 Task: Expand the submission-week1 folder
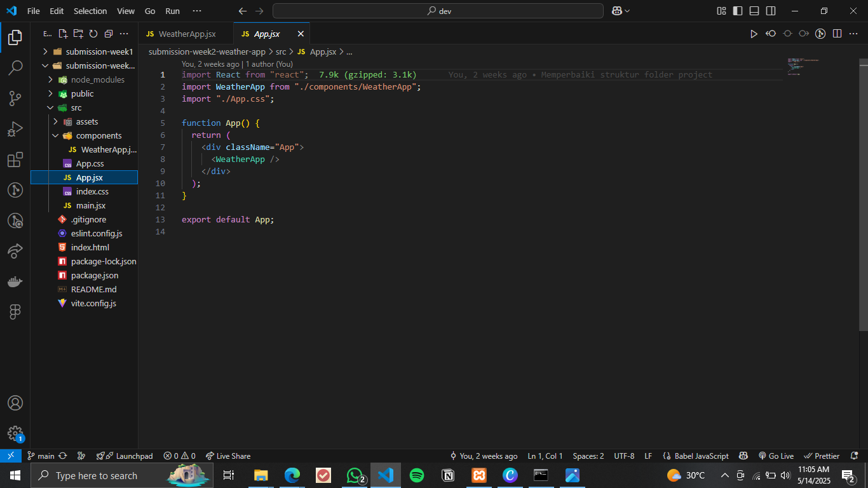(98, 51)
